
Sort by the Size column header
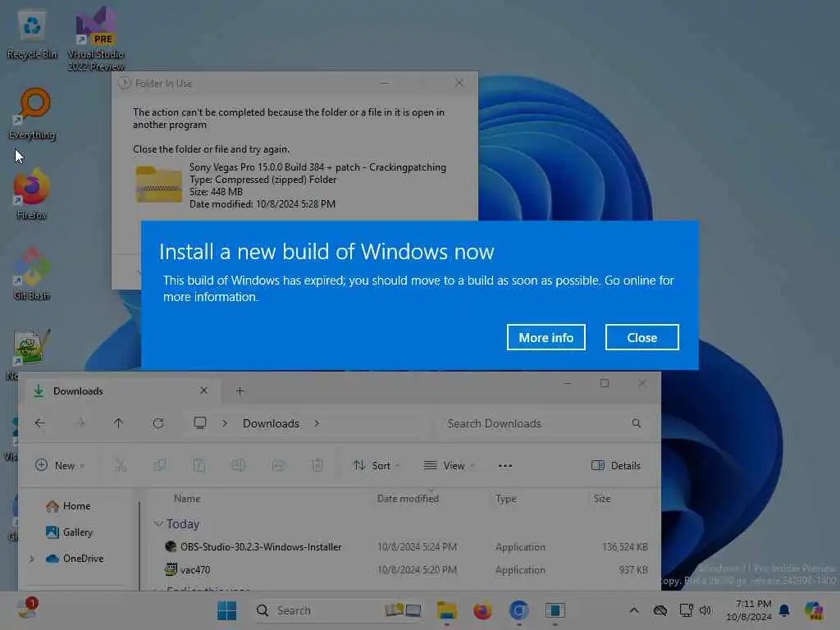point(601,499)
